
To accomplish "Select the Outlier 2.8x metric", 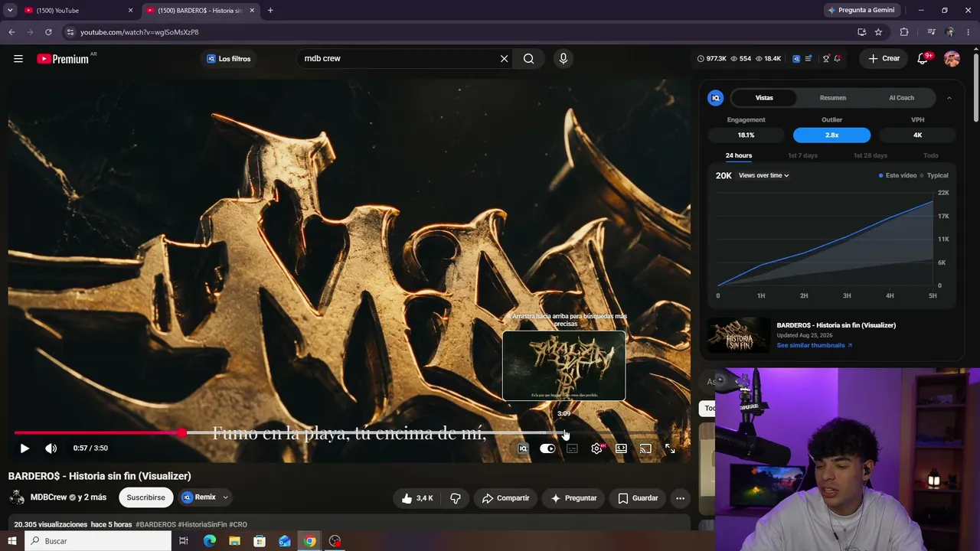I will [831, 135].
